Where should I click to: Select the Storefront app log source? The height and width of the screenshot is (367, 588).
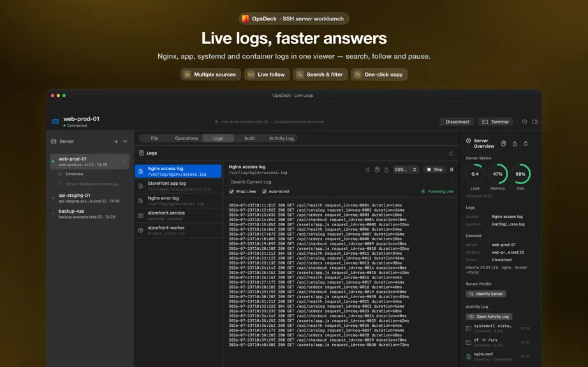coord(178,186)
